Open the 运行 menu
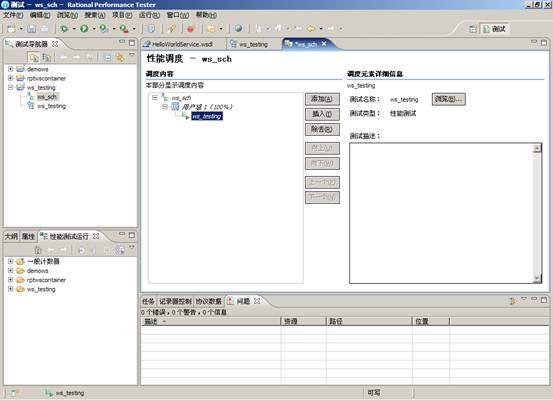Screen dimensions: 553x401 pyautogui.click(x=149, y=15)
